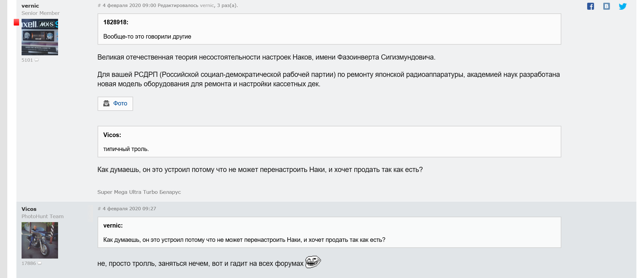Share the post on Twitter
Image resolution: width=644 pixels, height=278 pixels.
click(x=622, y=6)
